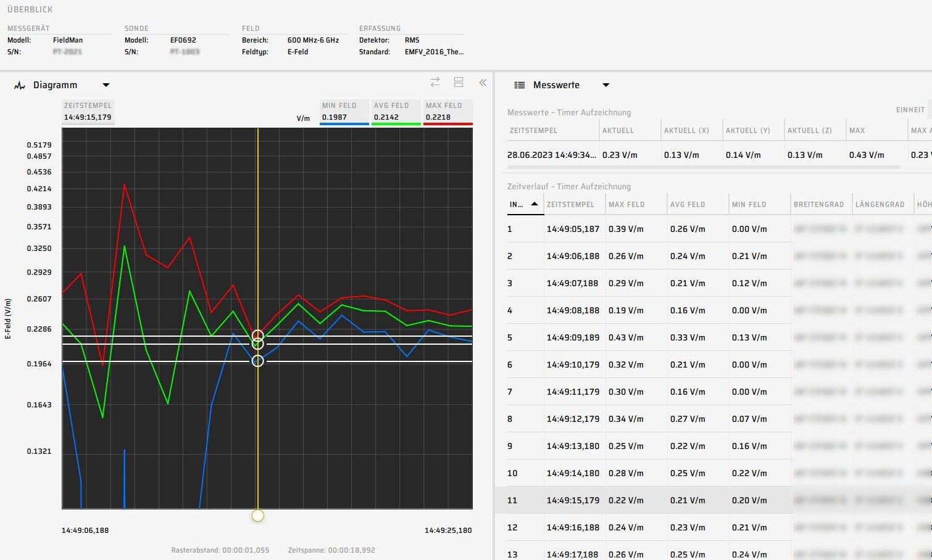Click the AVG FELD value 0.2142

386,117
